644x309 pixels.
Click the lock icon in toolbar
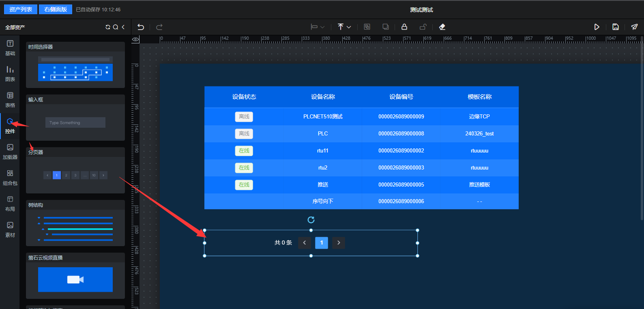tap(404, 27)
